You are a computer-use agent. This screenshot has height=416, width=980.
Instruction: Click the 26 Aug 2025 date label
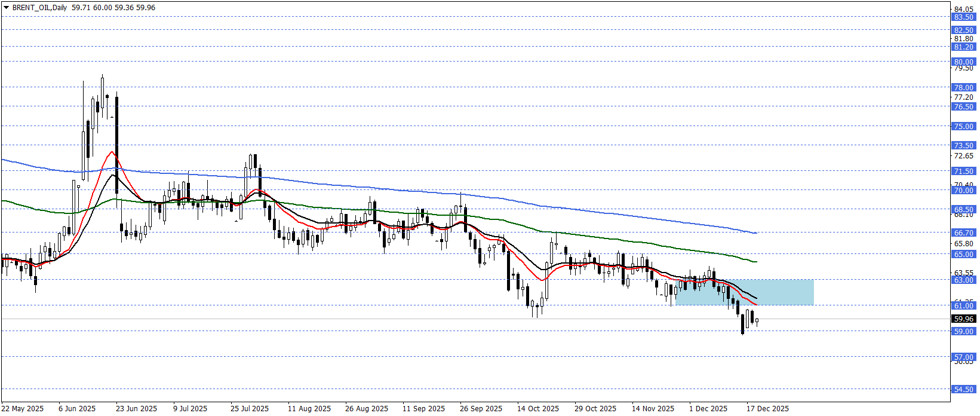367,409
